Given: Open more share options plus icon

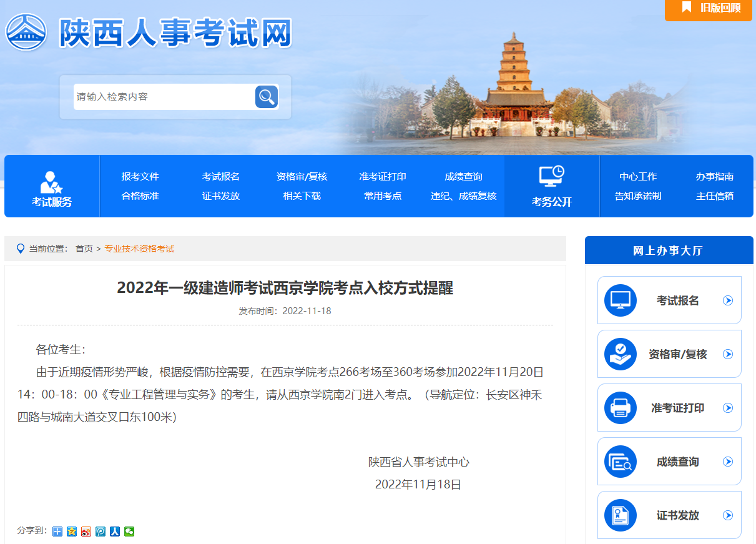Looking at the screenshot, I should pyautogui.click(x=57, y=532).
